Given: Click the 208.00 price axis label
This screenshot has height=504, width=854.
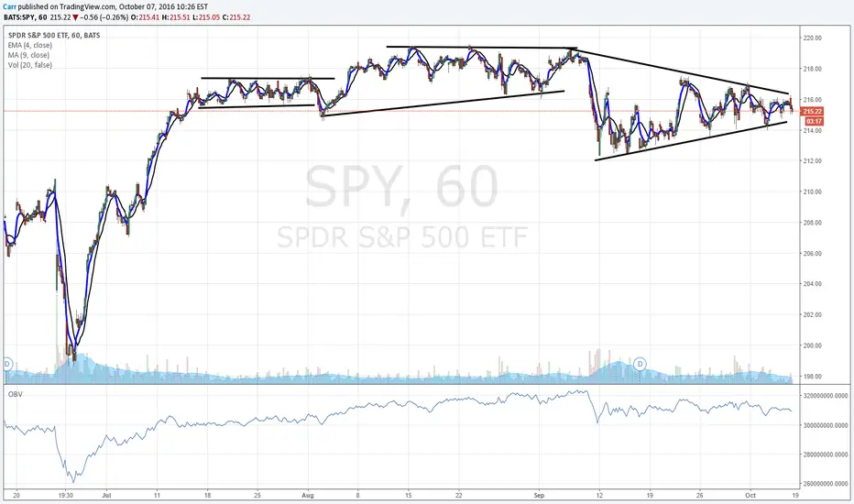Looking at the screenshot, I should coord(812,223).
